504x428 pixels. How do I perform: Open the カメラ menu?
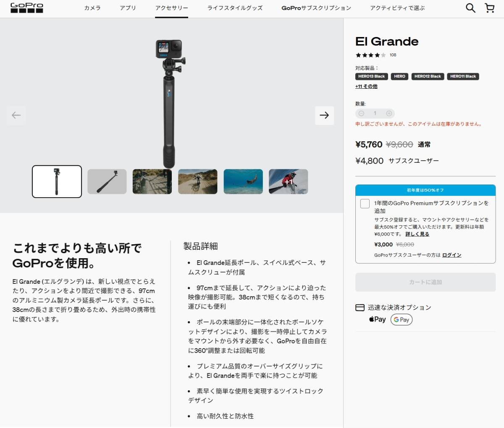(x=92, y=8)
